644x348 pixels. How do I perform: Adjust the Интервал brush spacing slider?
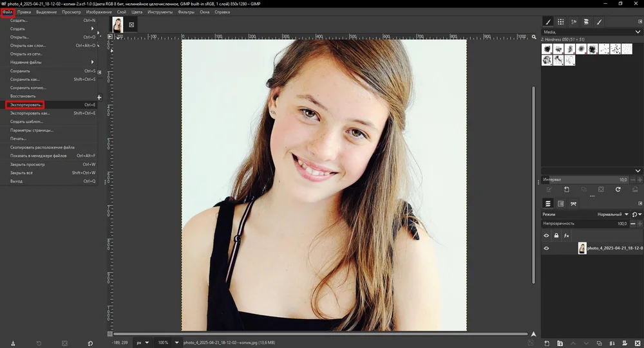point(585,179)
